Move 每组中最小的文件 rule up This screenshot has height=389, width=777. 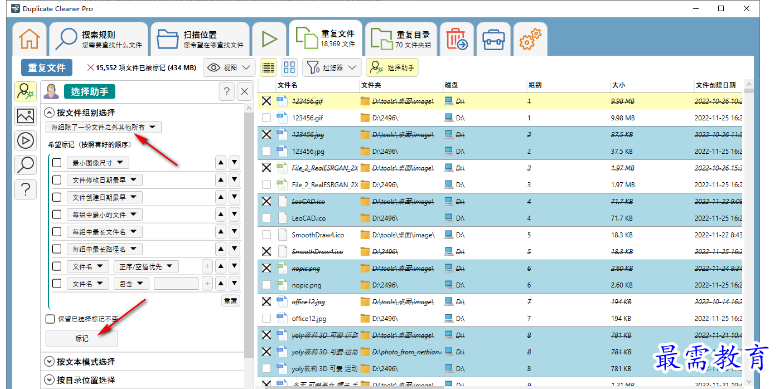(221, 215)
